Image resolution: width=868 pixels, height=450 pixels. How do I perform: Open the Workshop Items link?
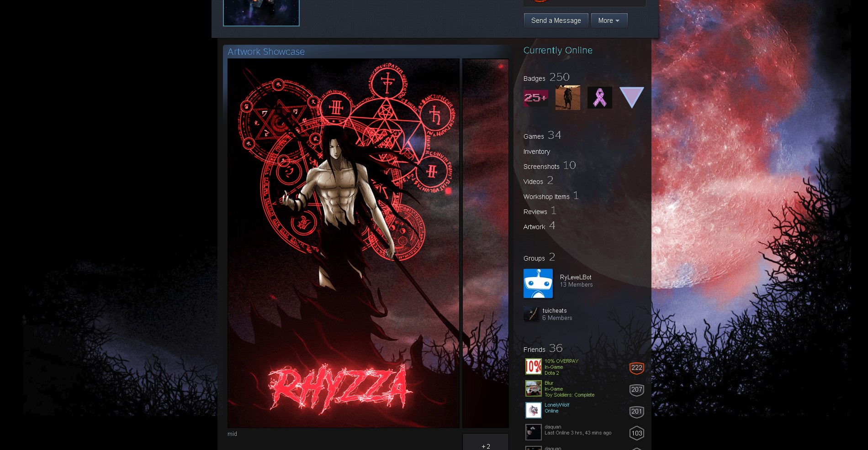coord(551,195)
